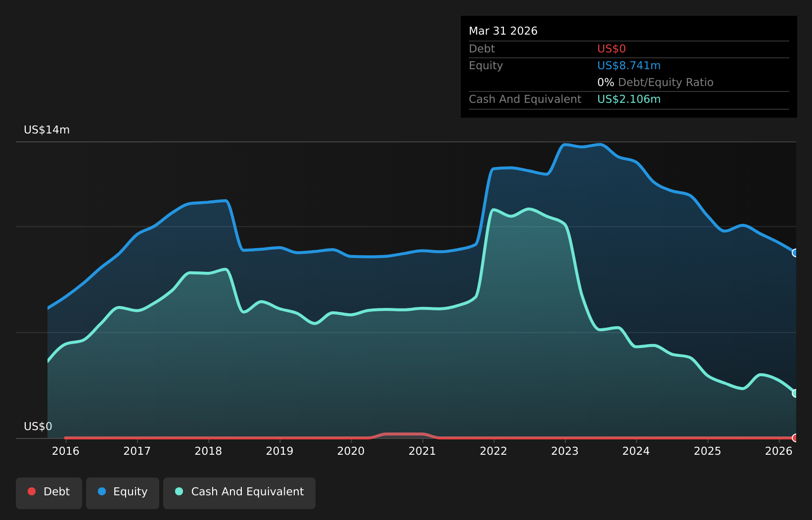This screenshot has width=812, height=520.
Task: Click the tooltip Equity row label
Action: click(486, 66)
